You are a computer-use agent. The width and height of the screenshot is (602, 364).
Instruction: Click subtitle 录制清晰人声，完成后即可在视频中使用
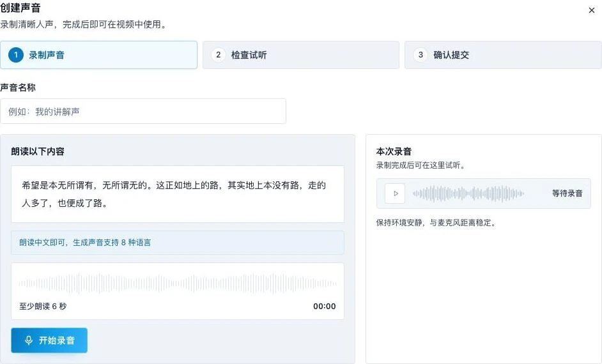83,24
